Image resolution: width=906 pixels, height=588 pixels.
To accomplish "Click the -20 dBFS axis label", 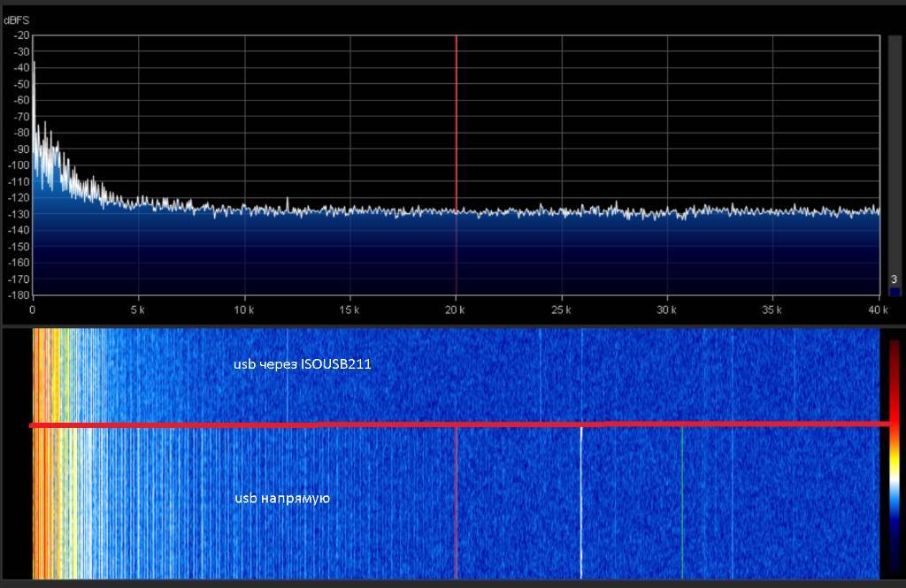I will tap(19, 35).
